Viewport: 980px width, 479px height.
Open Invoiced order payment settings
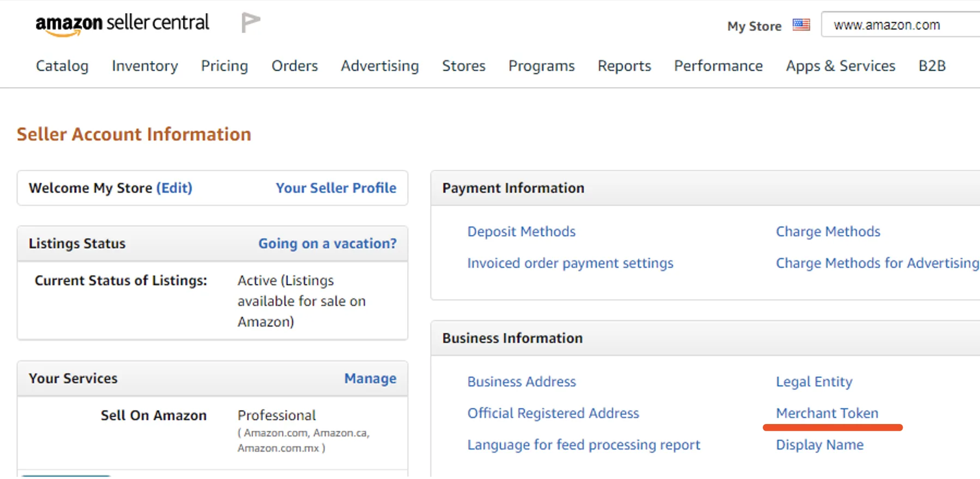pos(570,263)
